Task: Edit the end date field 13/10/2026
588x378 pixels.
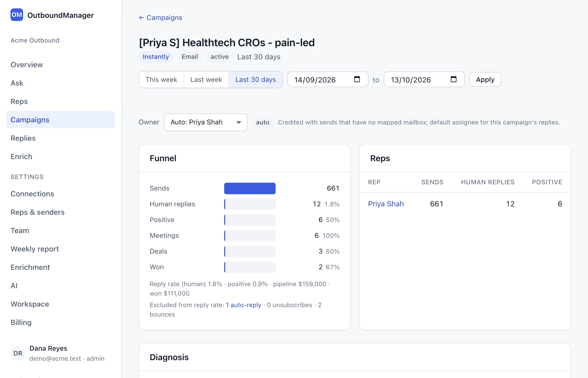Action: point(424,80)
